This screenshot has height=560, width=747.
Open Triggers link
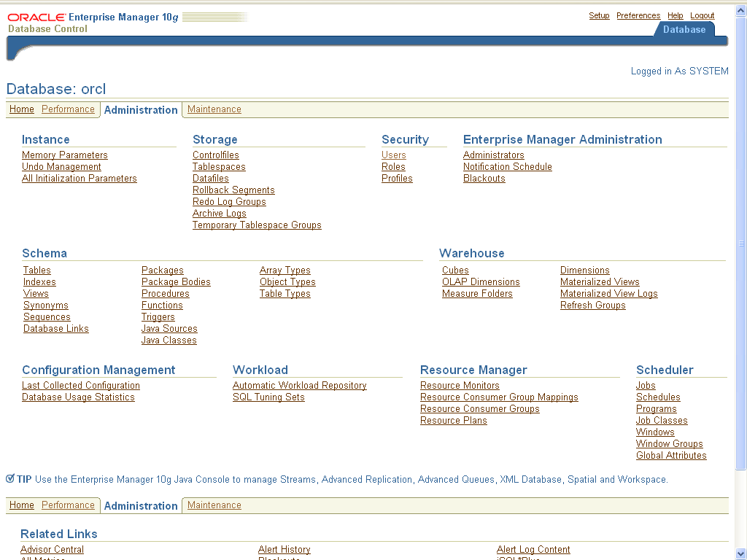click(x=158, y=316)
